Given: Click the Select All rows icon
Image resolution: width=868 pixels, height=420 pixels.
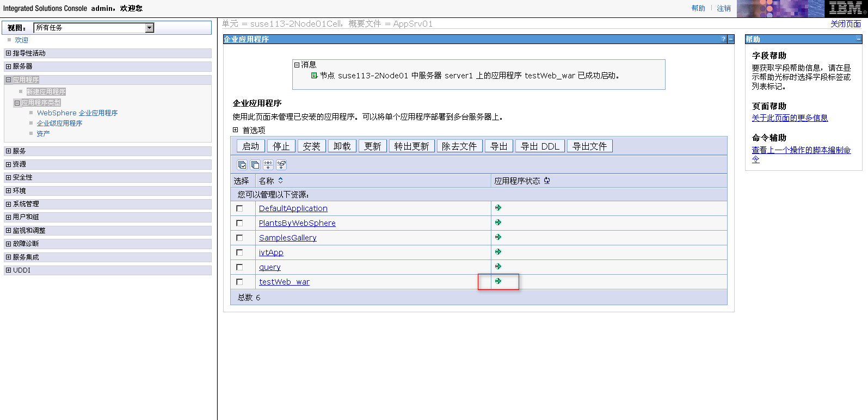Looking at the screenshot, I should pos(242,165).
